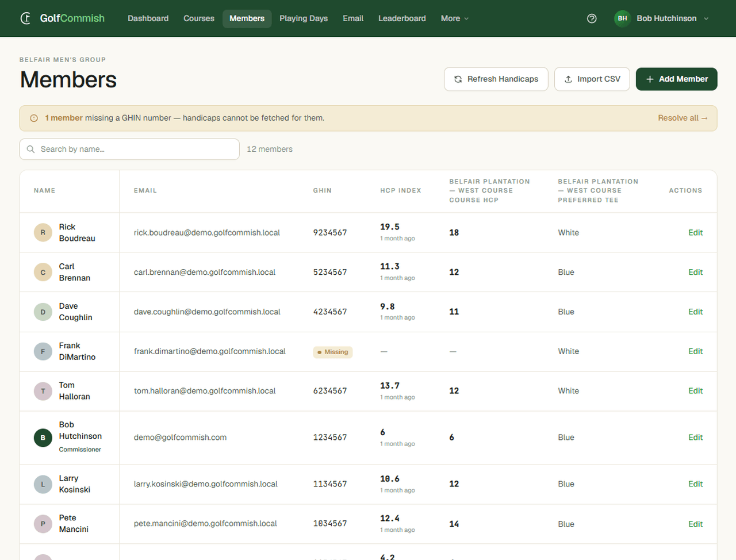Click Pete Mancini's avatar circle
This screenshot has width=736, height=560.
[43, 524]
